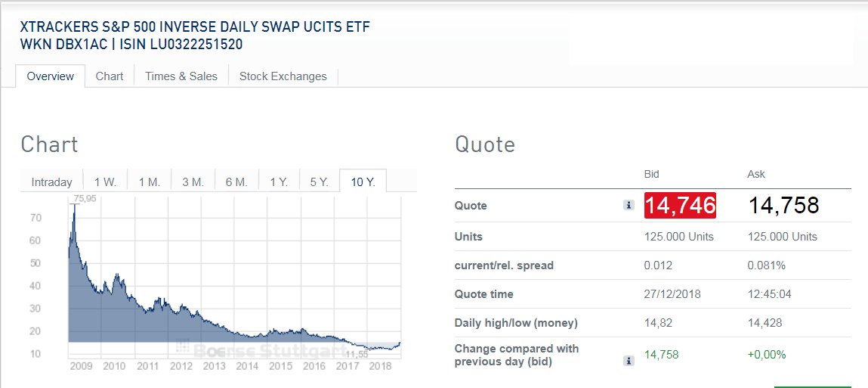The height and width of the screenshot is (388, 868).
Task: Switch chart to 3 M. range
Action: tap(193, 182)
